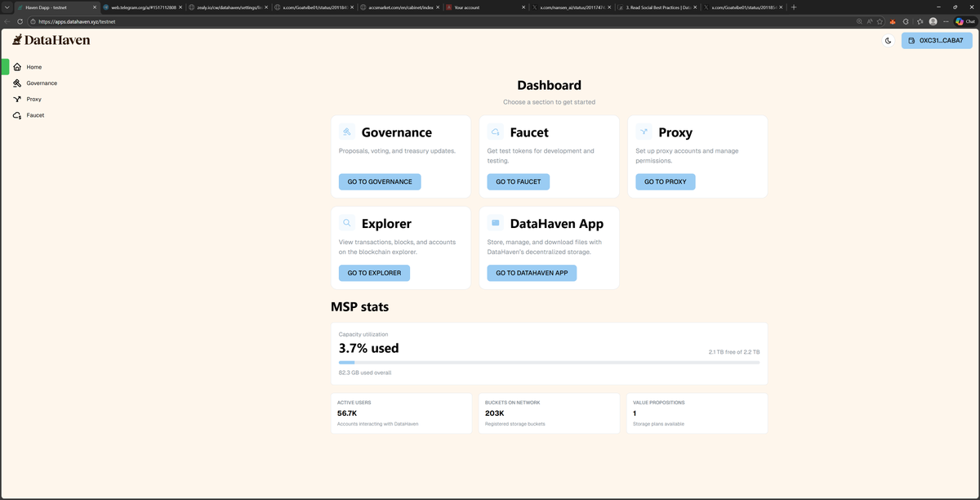Screen dimensions: 980x500
Task: Reload the page with refresh icon
Action: click(x=20, y=21)
